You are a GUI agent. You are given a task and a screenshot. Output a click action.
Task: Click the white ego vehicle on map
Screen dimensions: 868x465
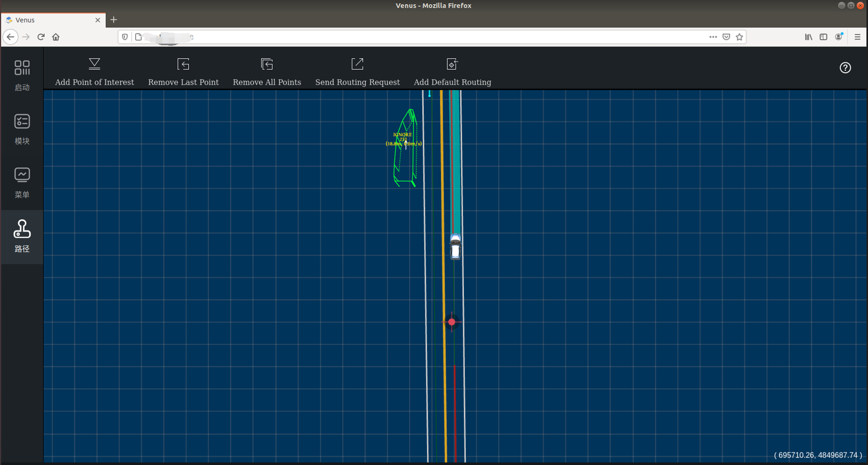[455, 247]
